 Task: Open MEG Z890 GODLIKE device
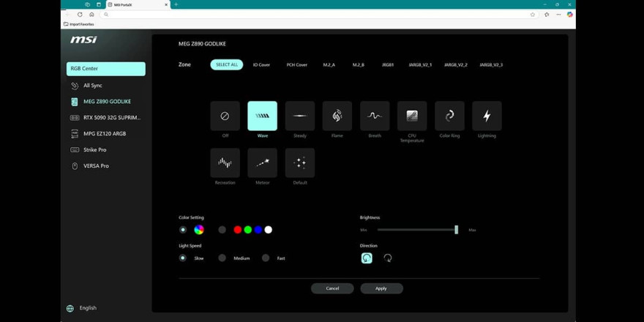click(106, 102)
